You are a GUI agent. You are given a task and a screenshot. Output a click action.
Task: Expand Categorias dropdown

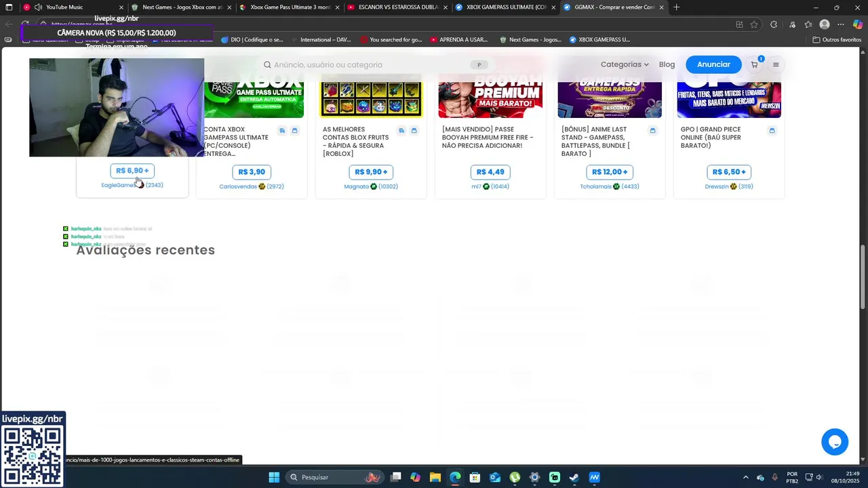pyautogui.click(x=625, y=64)
